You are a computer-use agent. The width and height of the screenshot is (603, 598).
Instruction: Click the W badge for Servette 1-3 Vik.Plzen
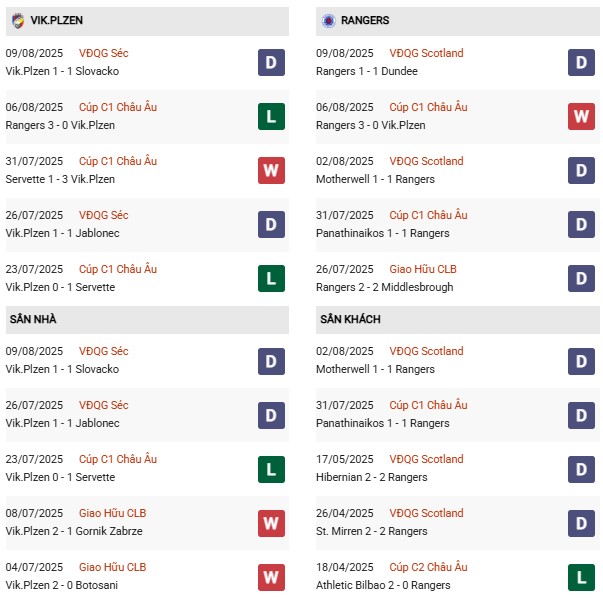[x=271, y=170]
